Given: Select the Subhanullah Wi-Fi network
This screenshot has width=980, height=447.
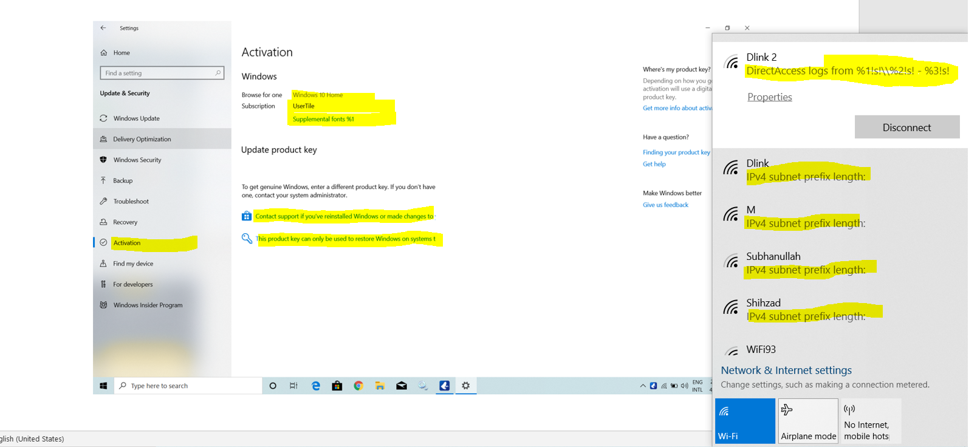Looking at the screenshot, I should (x=840, y=263).
